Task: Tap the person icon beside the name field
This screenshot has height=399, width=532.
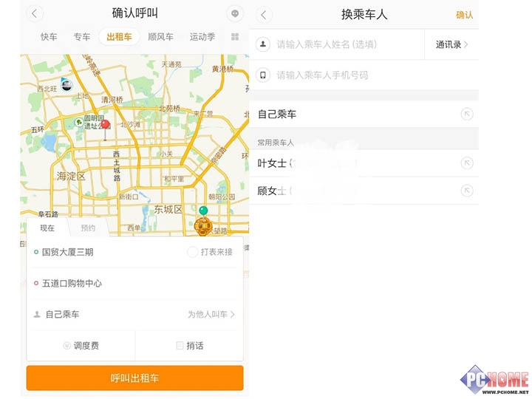Action: click(263, 44)
